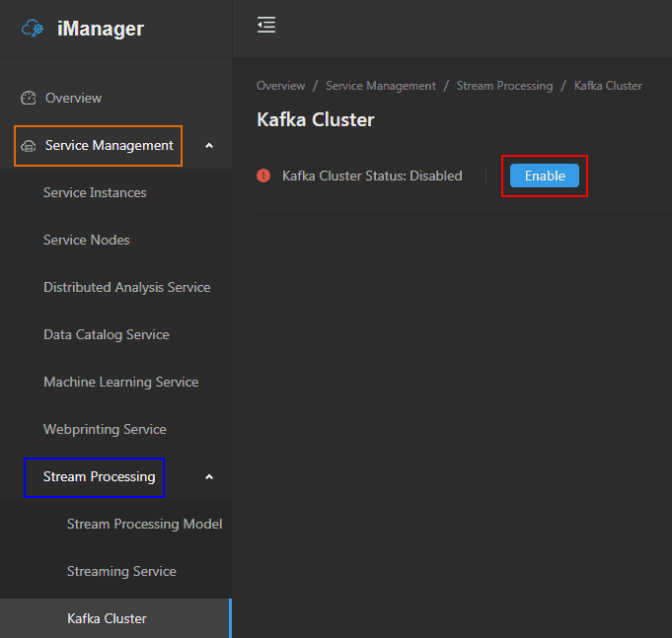Collapse the sidebar with the hamburger icon
672x638 pixels.
pos(266,26)
